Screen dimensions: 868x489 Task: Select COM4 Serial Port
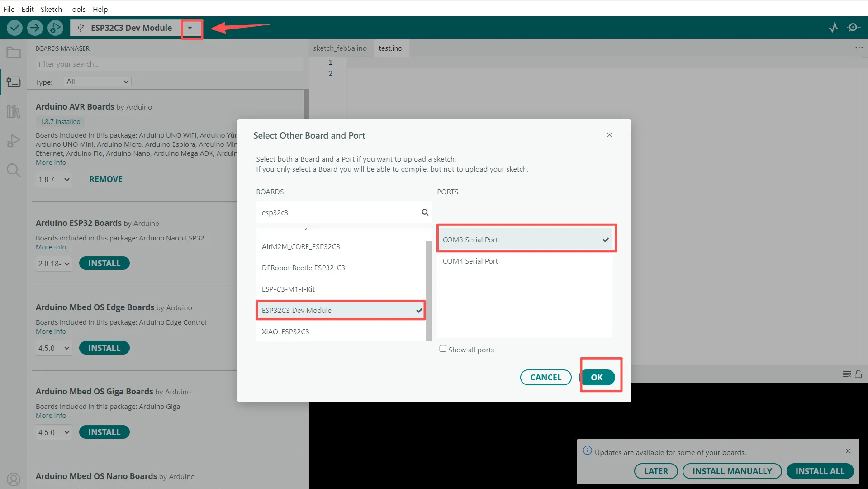[x=470, y=261]
